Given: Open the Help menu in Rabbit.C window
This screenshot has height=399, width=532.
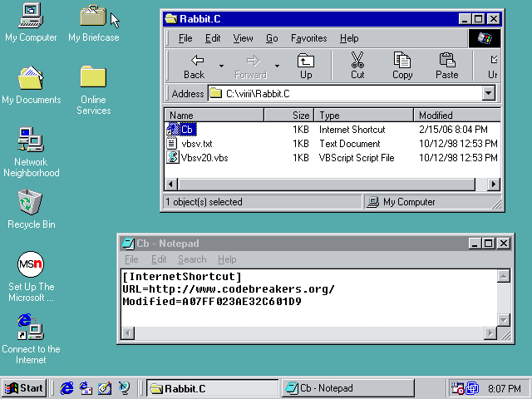Looking at the screenshot, I should [x=349, y=38].
